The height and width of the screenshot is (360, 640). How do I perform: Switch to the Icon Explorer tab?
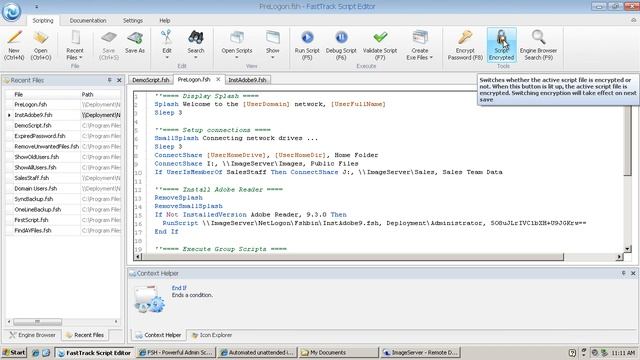pyautogui.click(x=212, y=335)
